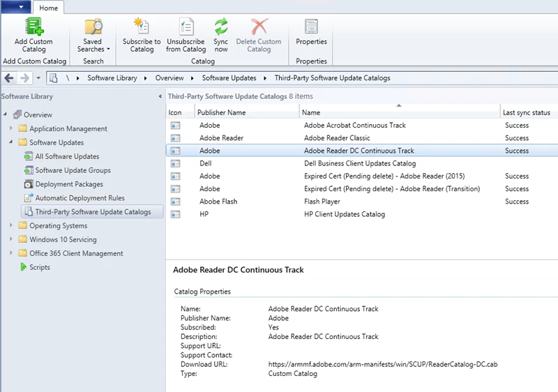The height and width of the screenshot is (392, 558).
Task: Click the breadcrumb root page icon
Action: (54, 78)
